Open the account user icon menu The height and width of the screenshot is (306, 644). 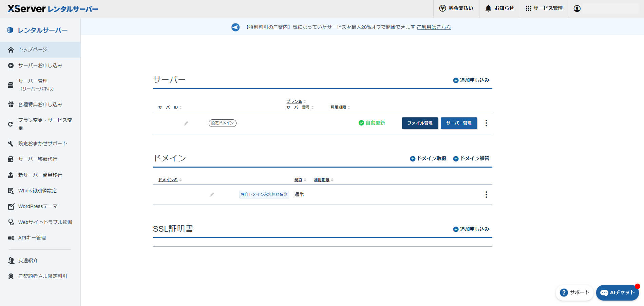[x=577, y=8]
